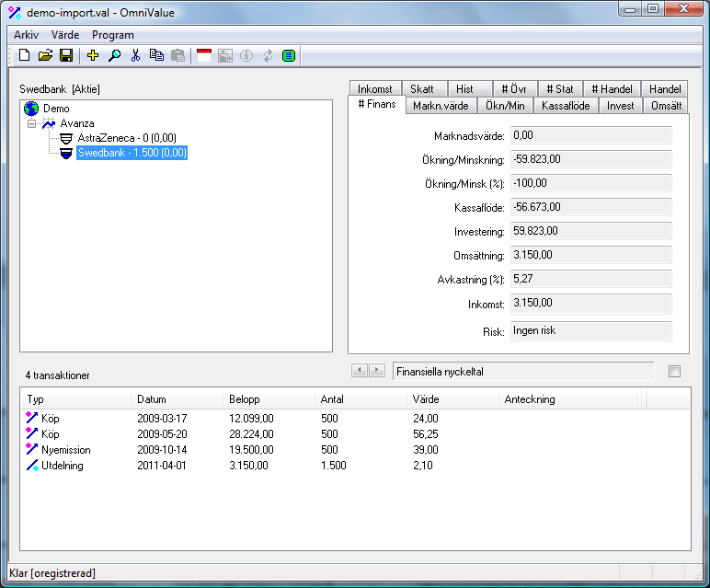Image resolution: width=710 pixels, height=588 pixels.
Task: Sort by the Värde column header
Action: 452,399
